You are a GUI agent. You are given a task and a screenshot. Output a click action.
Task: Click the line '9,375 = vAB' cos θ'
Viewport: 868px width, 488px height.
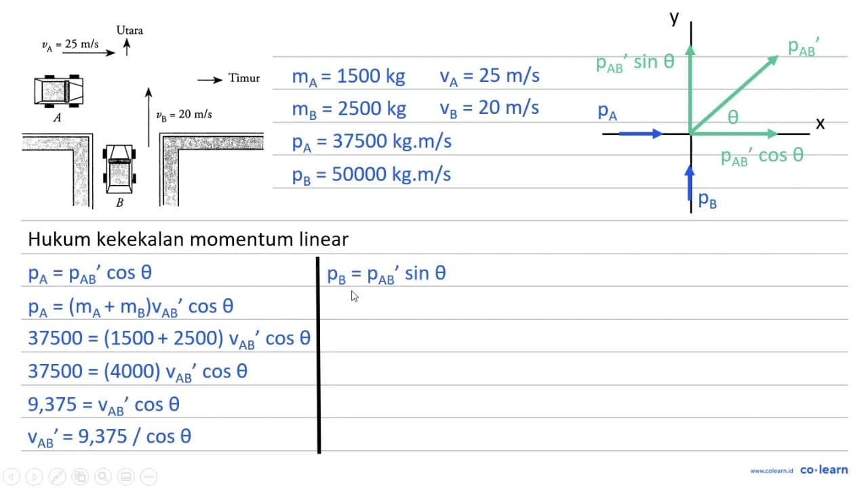click(x=104, y=405)
